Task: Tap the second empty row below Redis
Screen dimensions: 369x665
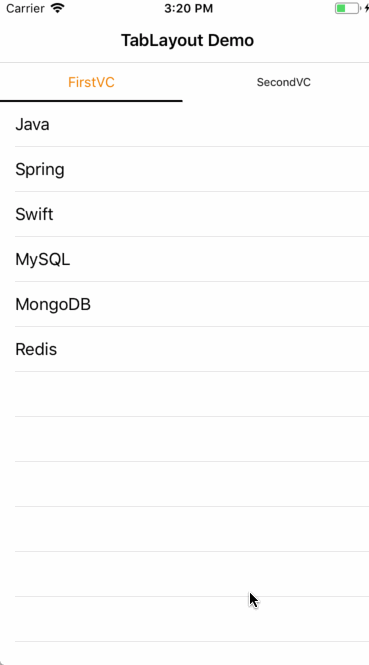Action: click(184, 439)
